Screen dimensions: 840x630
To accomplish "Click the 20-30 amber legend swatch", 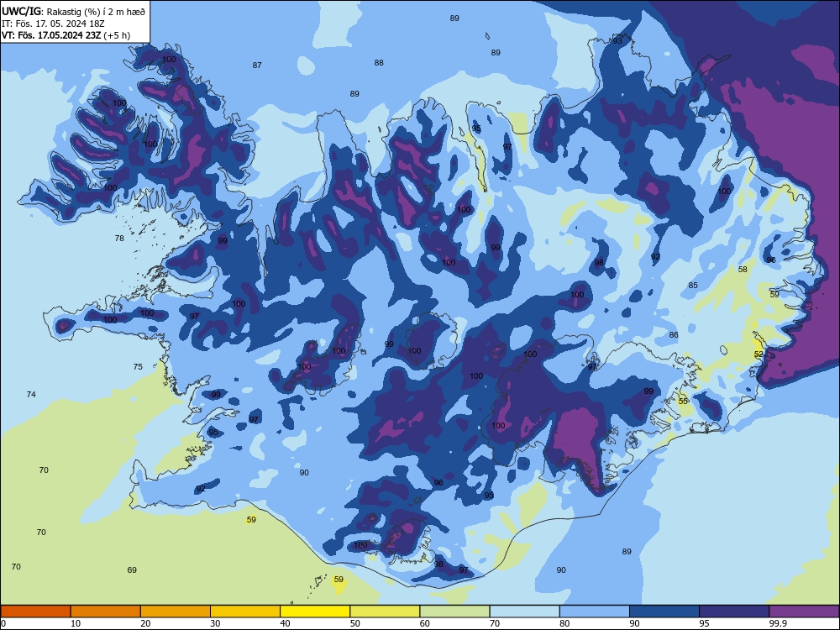I will [x=176, y=612].
